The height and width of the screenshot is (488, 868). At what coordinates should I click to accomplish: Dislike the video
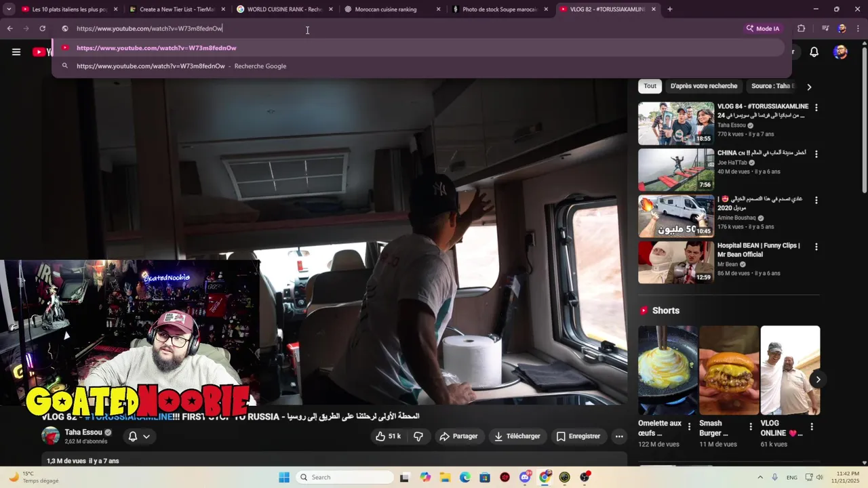(418, 436)
